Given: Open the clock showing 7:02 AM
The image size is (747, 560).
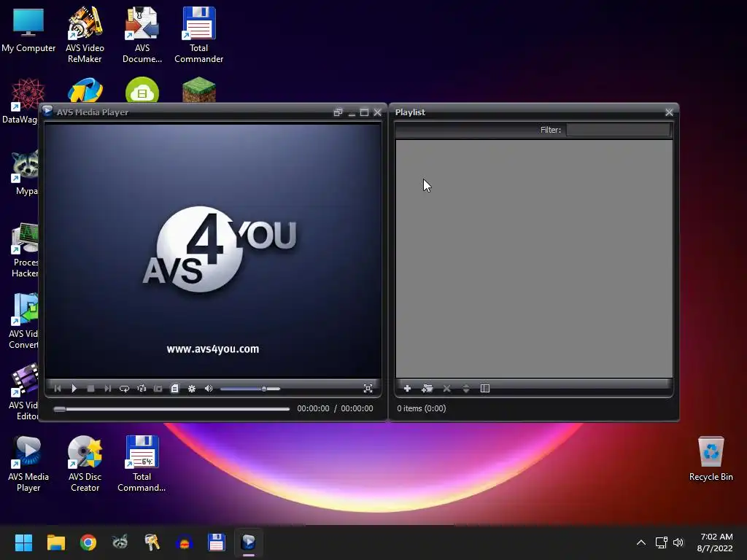Looking at the screenshot, I should coord(715,542).
